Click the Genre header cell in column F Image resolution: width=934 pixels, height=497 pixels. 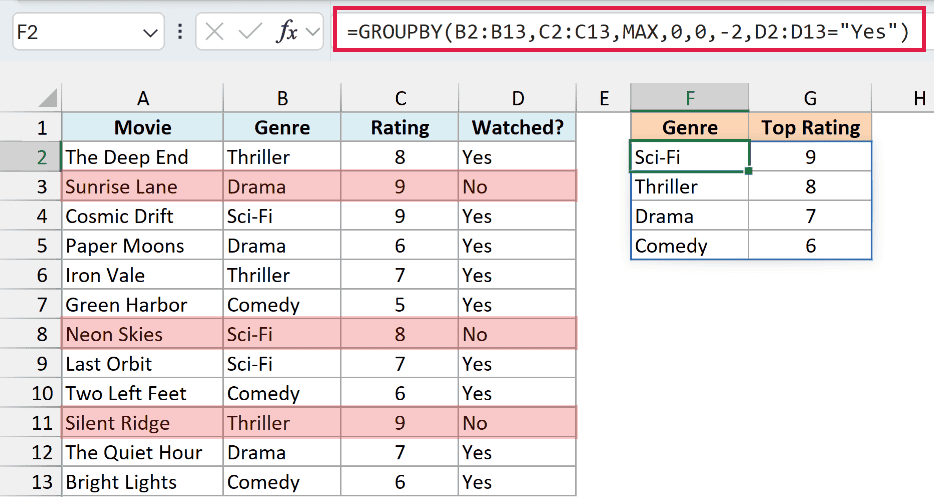(x=690, y=127)
